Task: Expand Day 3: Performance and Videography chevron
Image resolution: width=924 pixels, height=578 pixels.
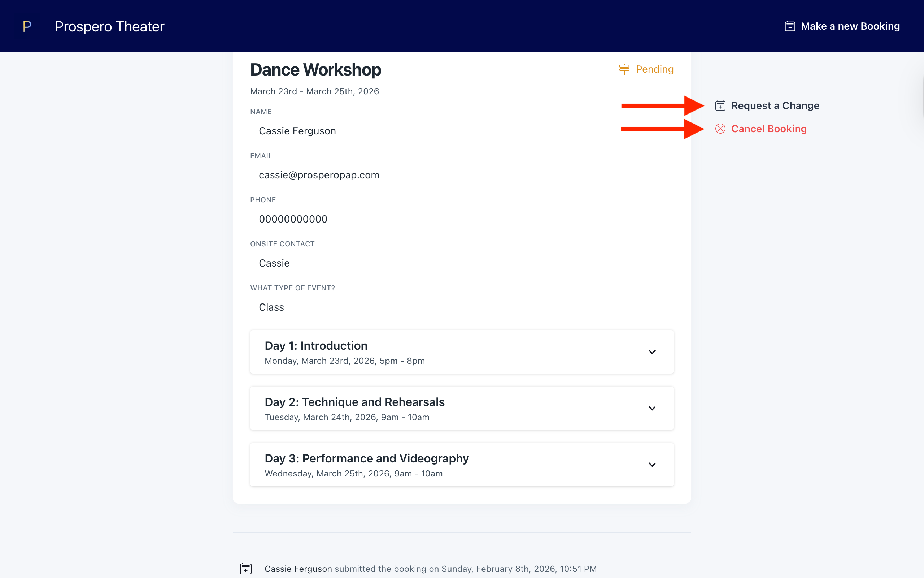Action: pyautogui.click(x=652, y=465)
